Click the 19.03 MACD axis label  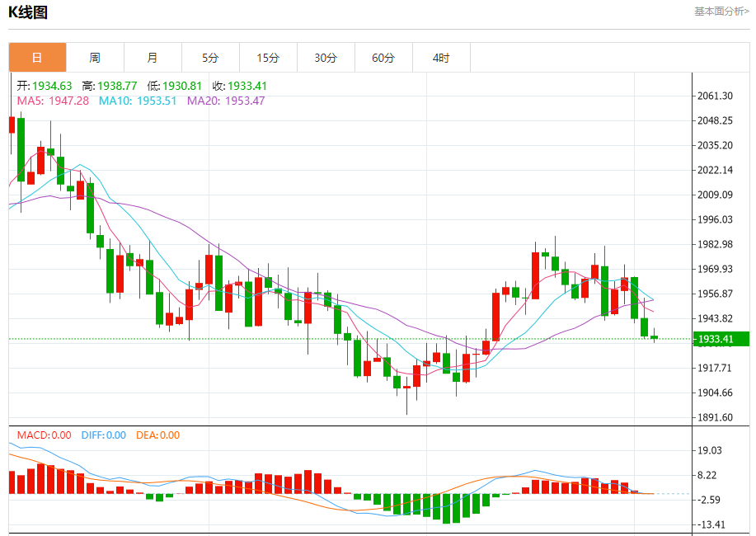(x=710, y=450)
